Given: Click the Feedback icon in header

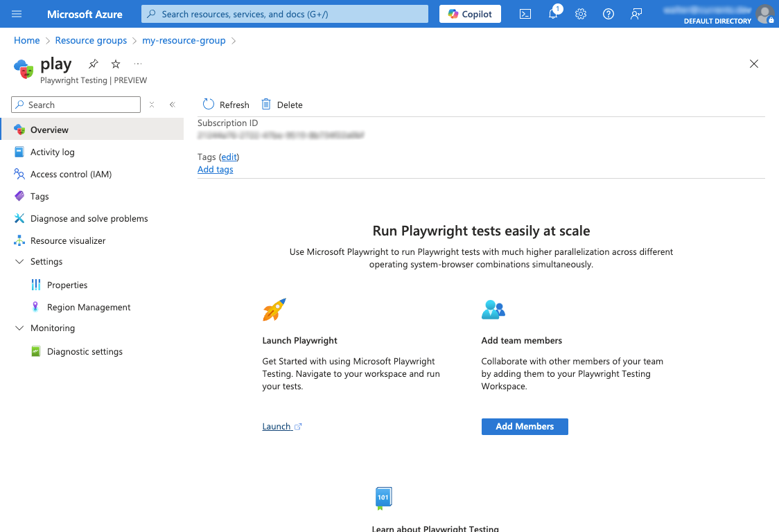Looking at the screenshot, I should coord(636,14).
